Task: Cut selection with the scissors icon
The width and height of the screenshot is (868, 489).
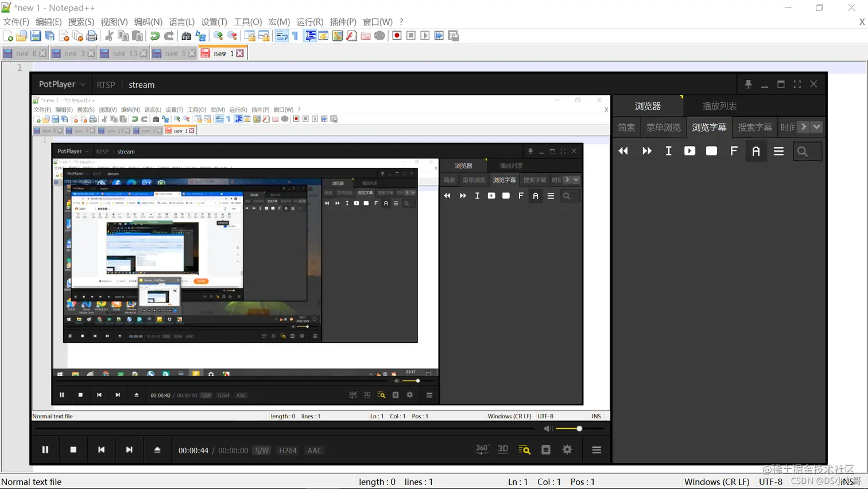Action: pyautogui.click(x=109, y=36)
